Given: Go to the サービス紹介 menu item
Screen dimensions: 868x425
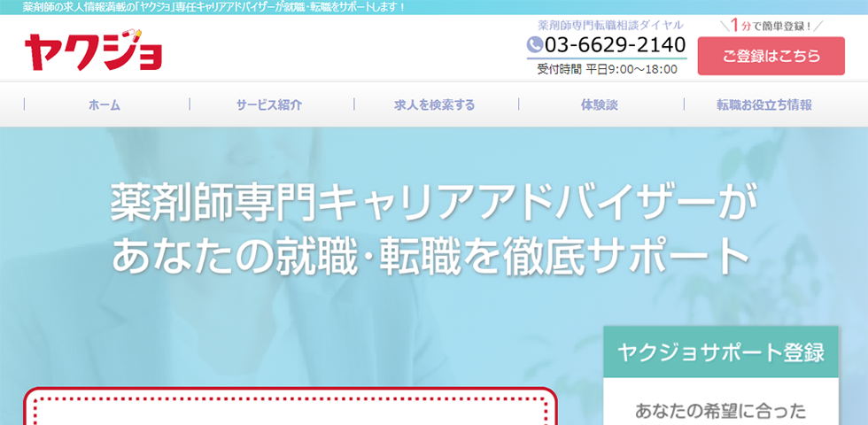Looking at the screenshot, I should click(x=268, y=104).
